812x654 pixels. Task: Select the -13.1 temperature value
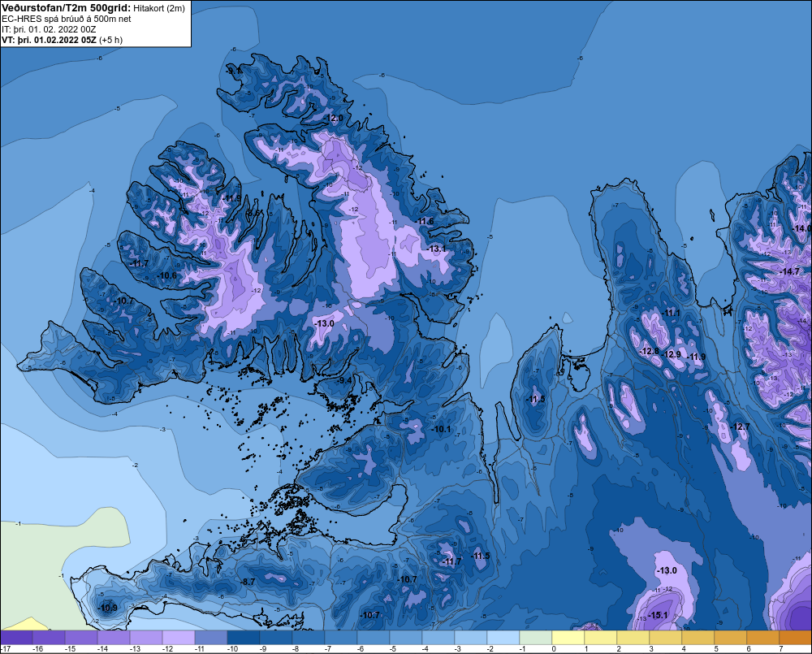click(x=436, y=249)
